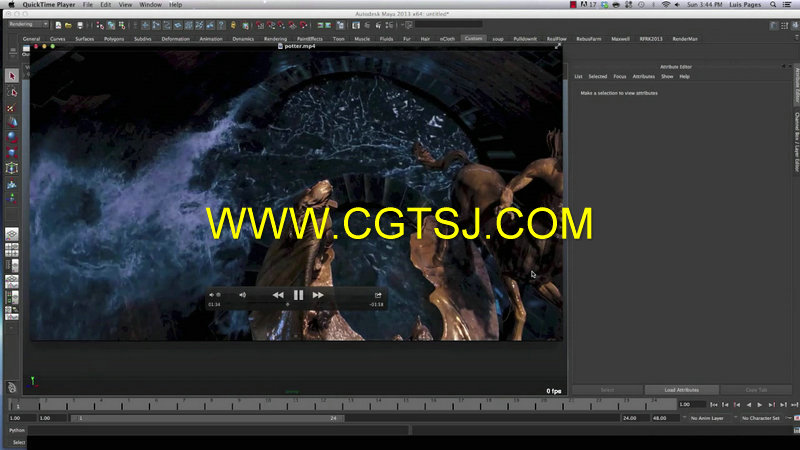This screenshot has width=800, height=450.
Task: Toggle Channel Box / Layer Editor side tab
Action: [796, 142]
